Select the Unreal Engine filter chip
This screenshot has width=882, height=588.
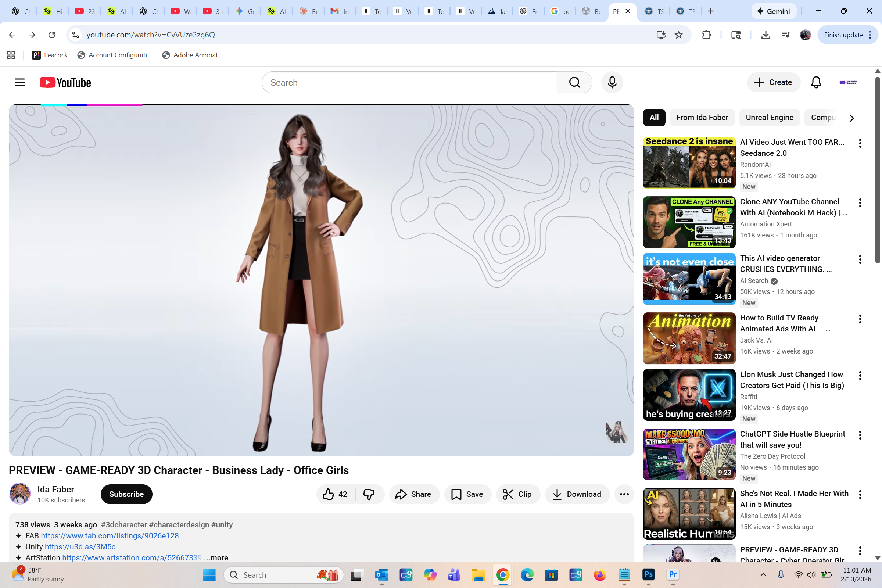click(x=769, y=118)
